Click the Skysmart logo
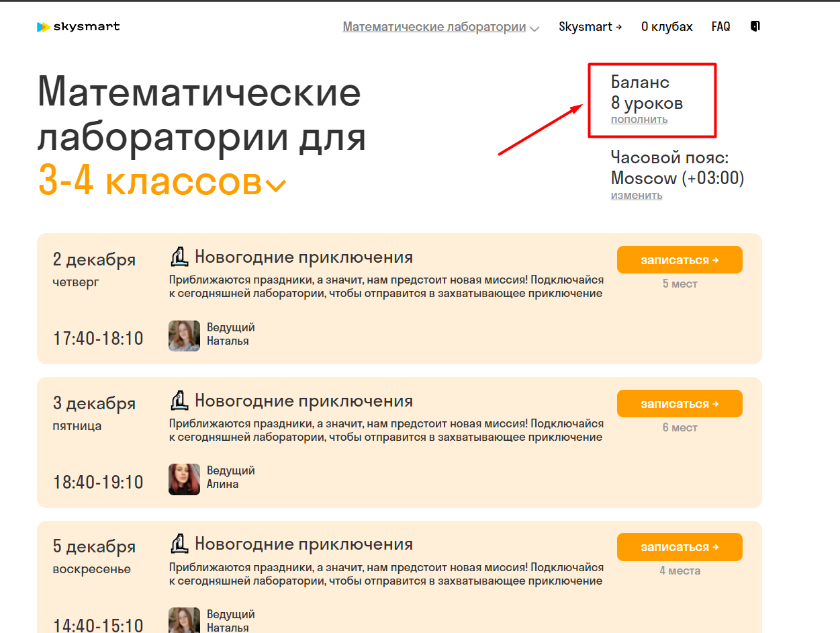Image resolution: width=840 pixels, height=633 pixels. 79,27
